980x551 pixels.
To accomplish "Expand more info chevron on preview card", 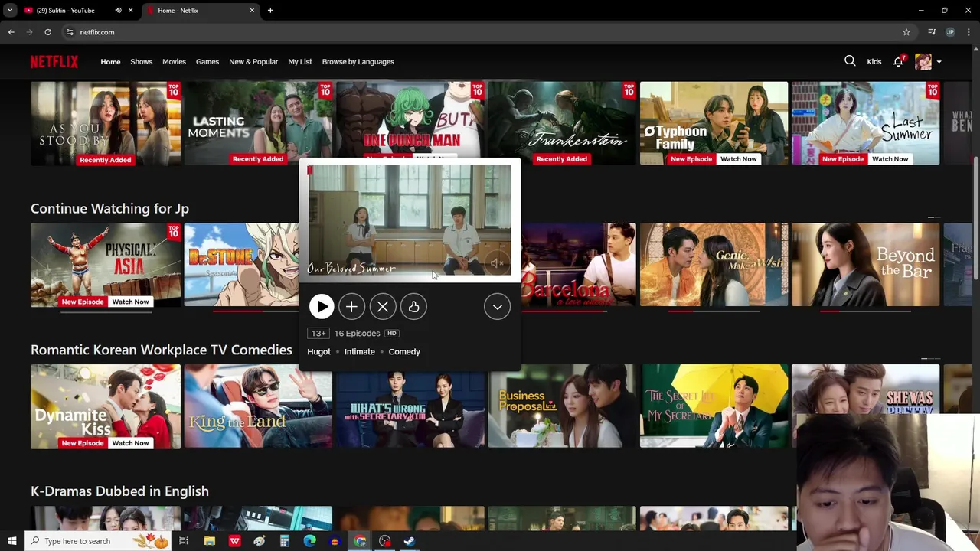I will coord(497,307).
